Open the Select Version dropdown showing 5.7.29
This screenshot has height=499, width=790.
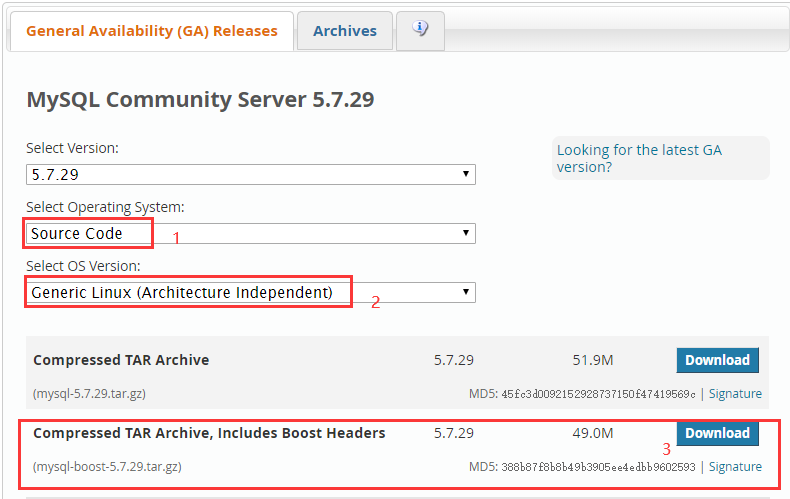coord(251,174)
